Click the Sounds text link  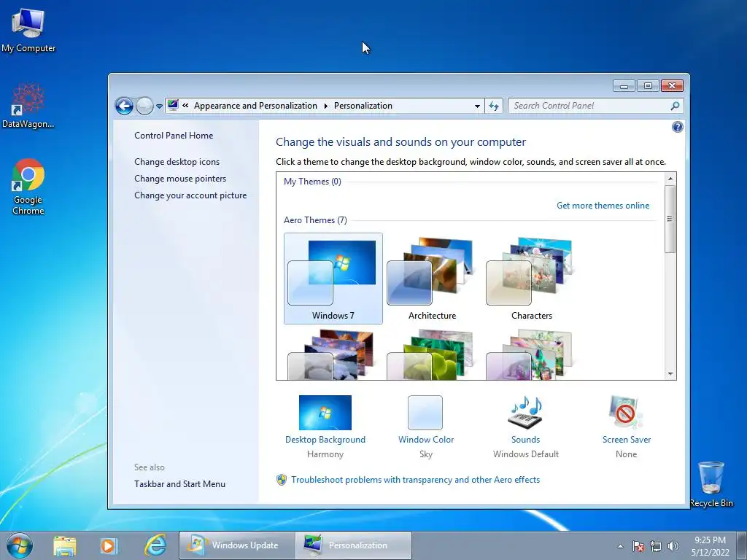(x=525, y=440)
